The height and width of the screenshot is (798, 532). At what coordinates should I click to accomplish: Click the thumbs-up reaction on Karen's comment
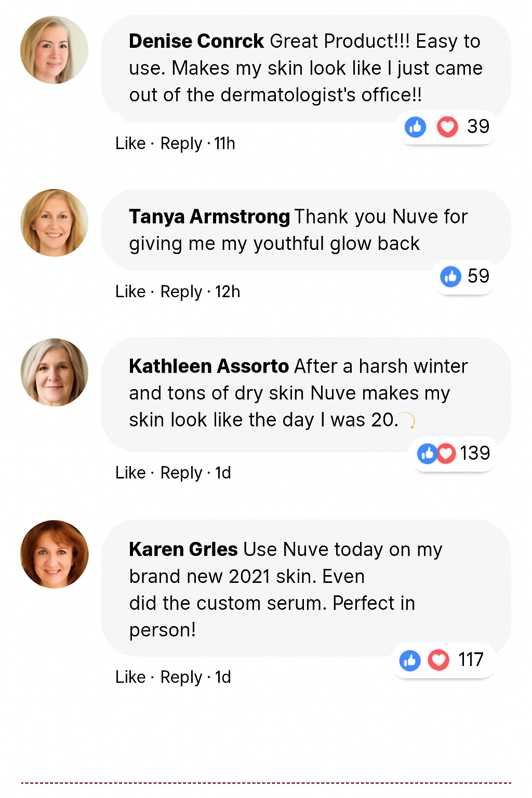tap(410, 660)
